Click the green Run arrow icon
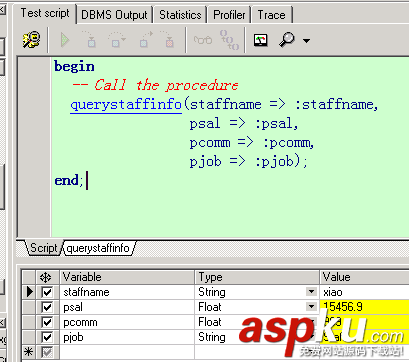 coord(65,40)
